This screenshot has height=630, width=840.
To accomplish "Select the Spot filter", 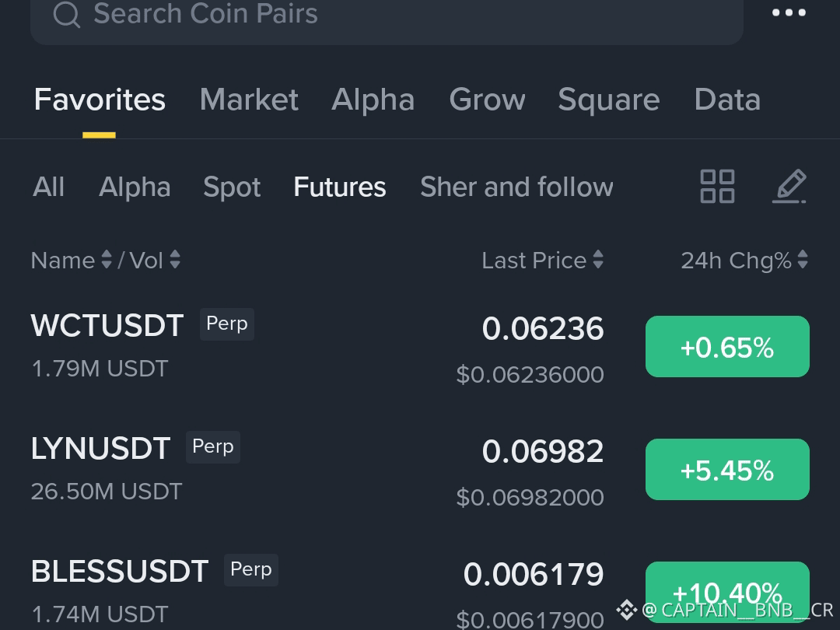I will coord(232,187).
